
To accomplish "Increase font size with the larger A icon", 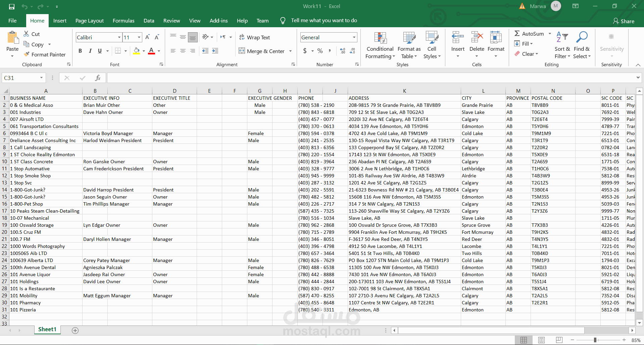I will [147, 37].
